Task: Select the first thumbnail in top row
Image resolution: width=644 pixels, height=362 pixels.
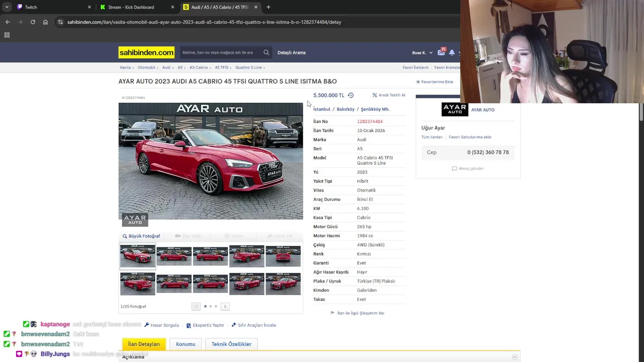Action: point(137,256)
